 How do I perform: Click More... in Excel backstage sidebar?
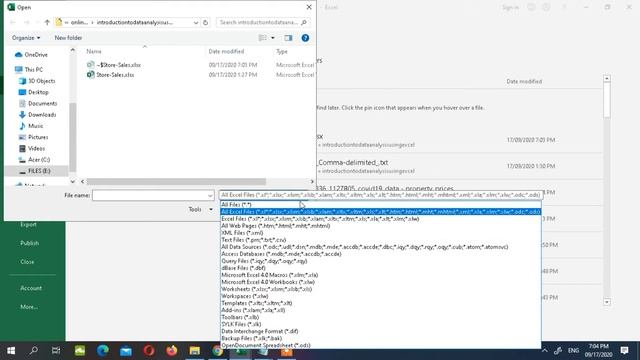coord(29,307)
